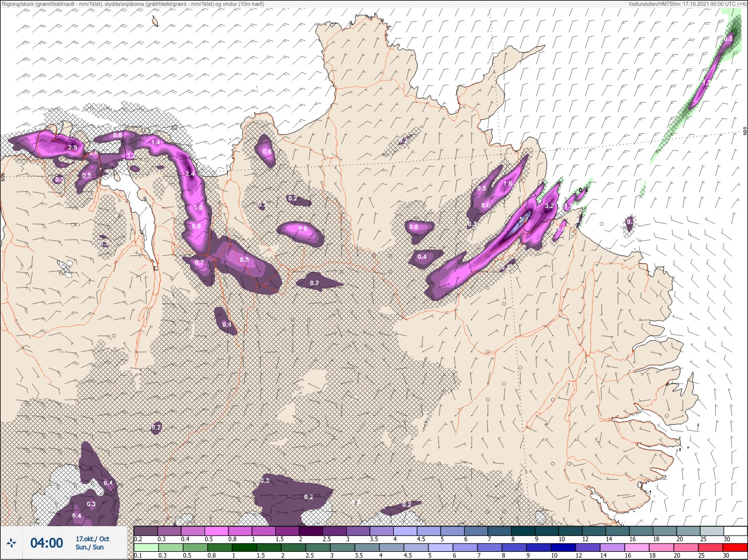Click the 2.9 precipitation value label

[73, 147]
